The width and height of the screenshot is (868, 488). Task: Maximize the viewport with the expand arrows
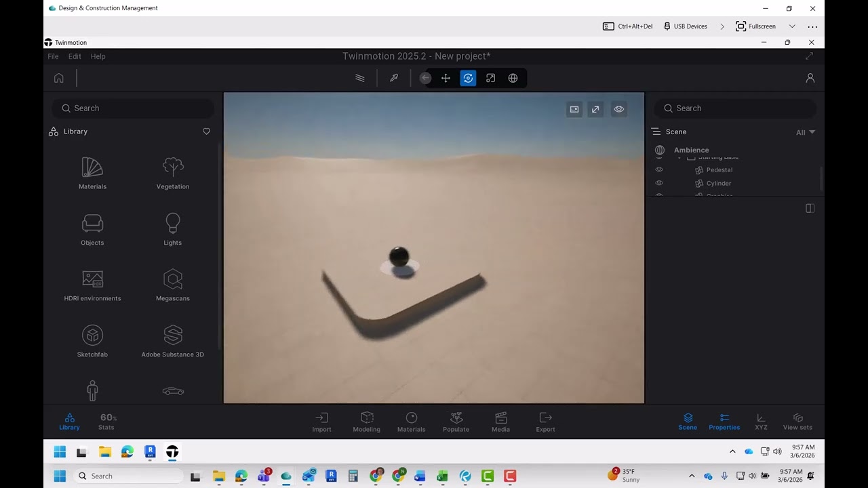(595, 109)
